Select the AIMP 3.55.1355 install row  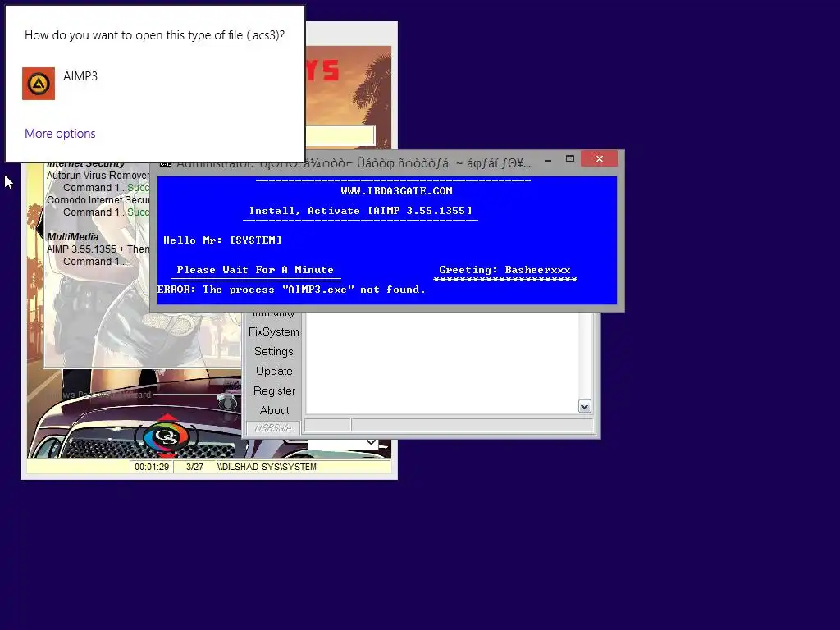[x=98, y=249]
